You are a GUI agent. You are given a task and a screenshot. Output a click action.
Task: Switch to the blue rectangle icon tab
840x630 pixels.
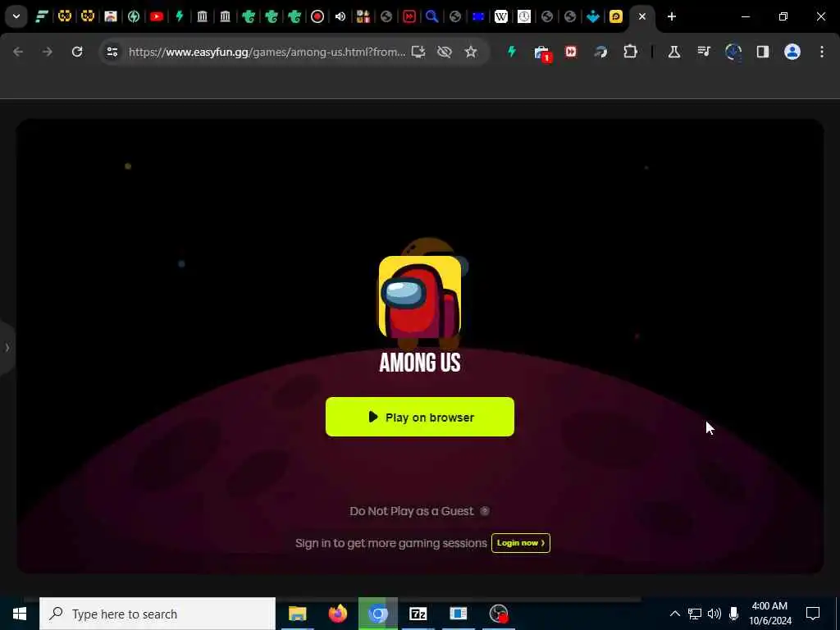coord(478,16)
